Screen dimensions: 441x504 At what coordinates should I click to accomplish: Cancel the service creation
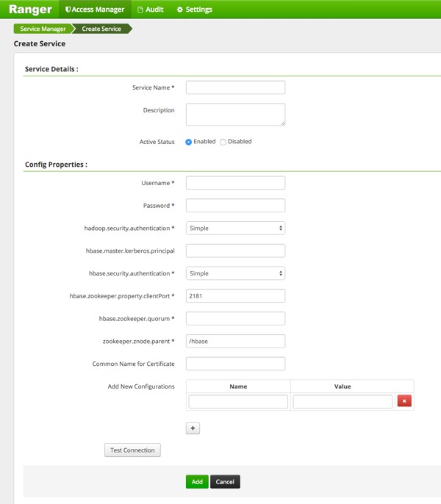[225, 482]
